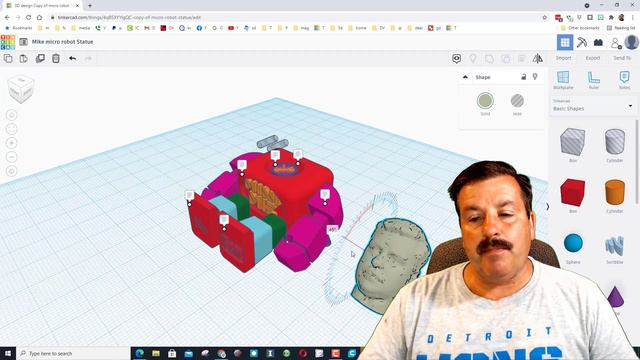640x360 pixels.
Task: Pick the orange Cylinder shape
Action: point(615,192)
